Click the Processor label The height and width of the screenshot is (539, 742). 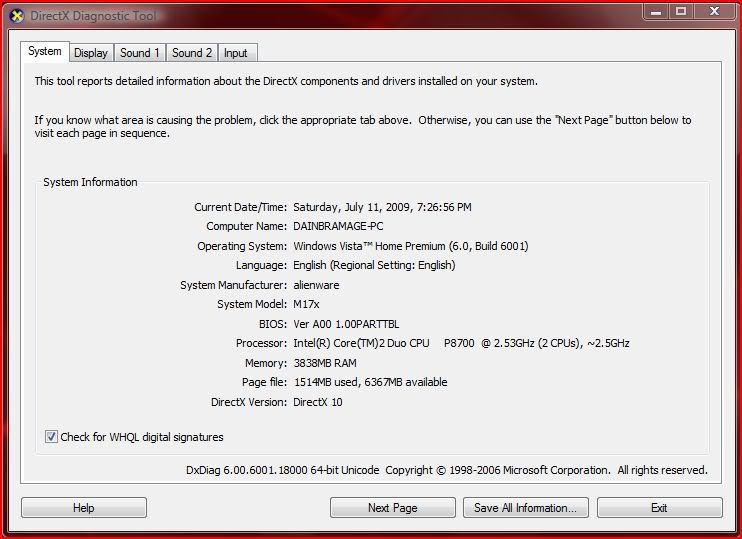[x=262, y=343]
